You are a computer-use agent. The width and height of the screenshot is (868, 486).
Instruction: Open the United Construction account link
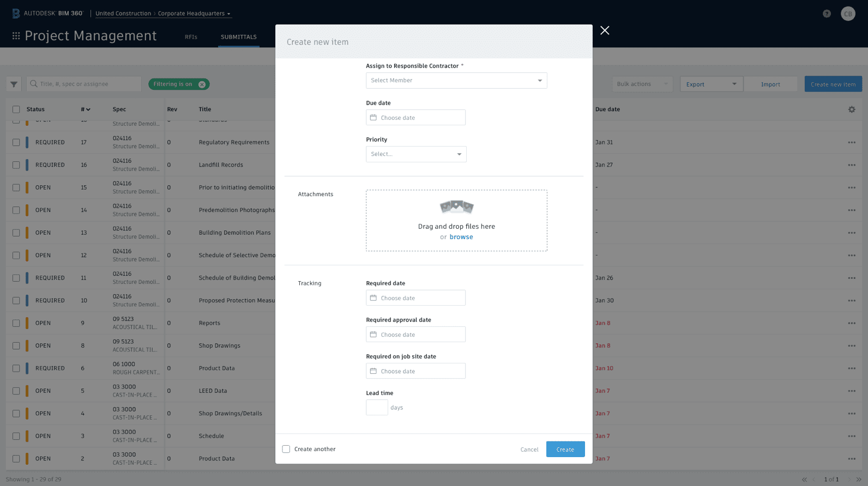(123, 14)
